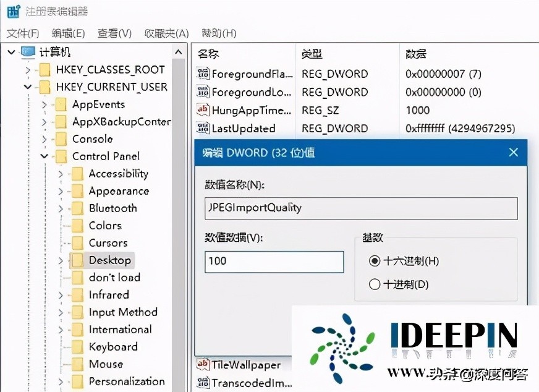This screenshot has width=539, height=392.
Task: Collapse the HKEY_CURRENT_USER branch
Action: pyautogui.click(x=27, y=87)
